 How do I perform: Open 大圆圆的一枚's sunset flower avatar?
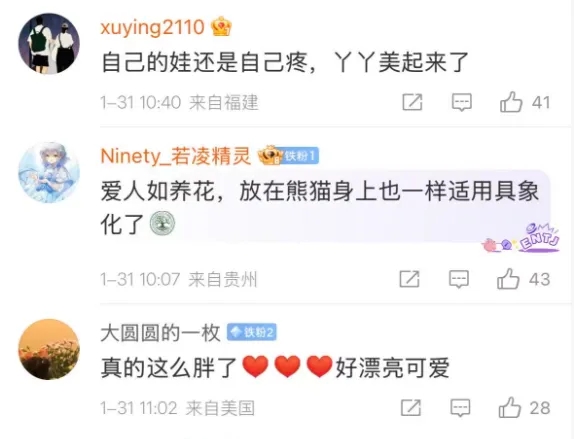coord(49,349)
